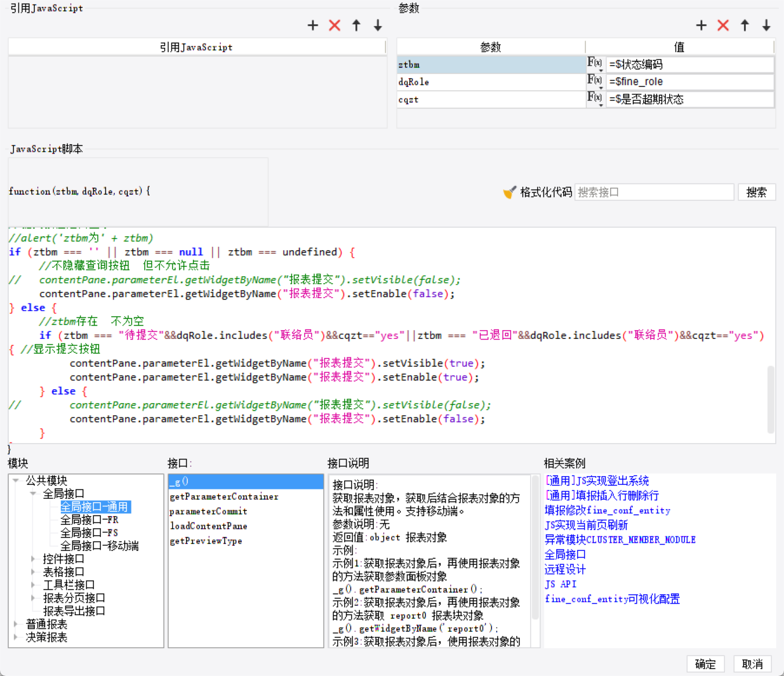Select the _g() interface entry

(246, 481)
